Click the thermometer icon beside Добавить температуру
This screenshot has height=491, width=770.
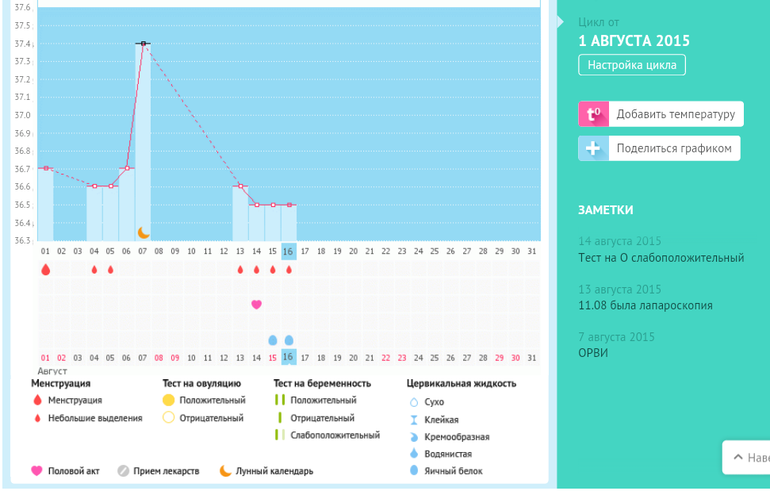coord(593,114)
